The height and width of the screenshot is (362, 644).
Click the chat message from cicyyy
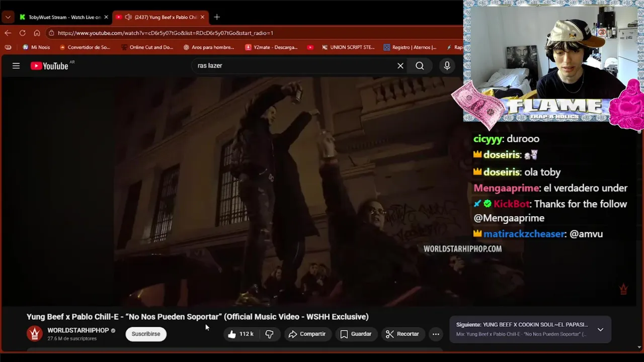pyautogui.click(x=506, y=139)
